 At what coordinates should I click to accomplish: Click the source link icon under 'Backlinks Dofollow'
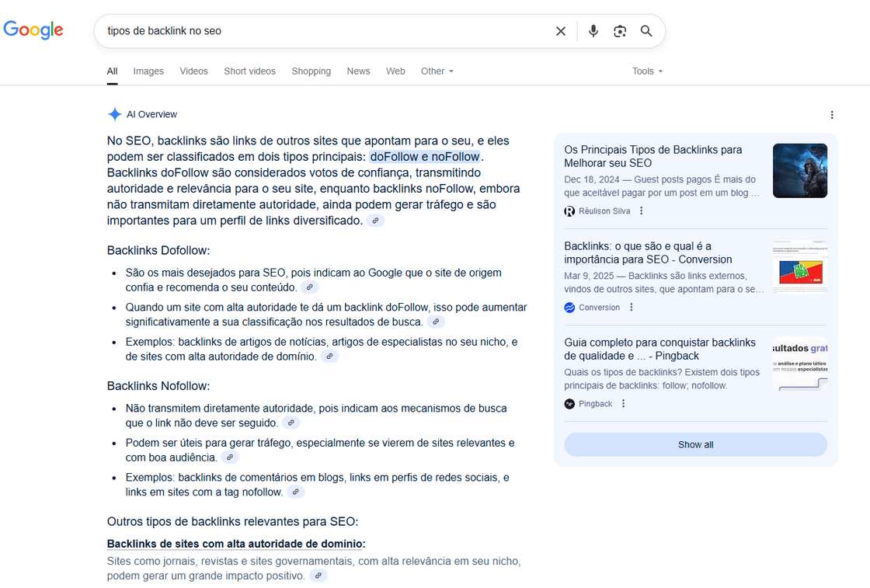309,287
